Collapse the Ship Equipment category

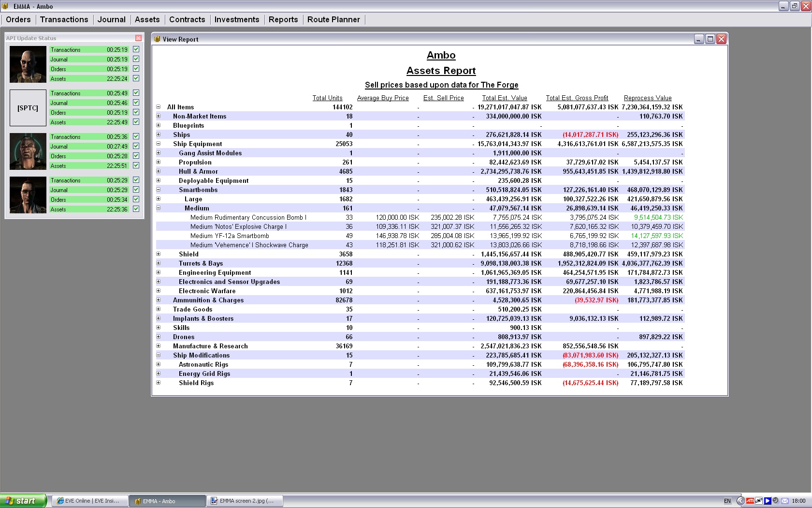(158, 144)
